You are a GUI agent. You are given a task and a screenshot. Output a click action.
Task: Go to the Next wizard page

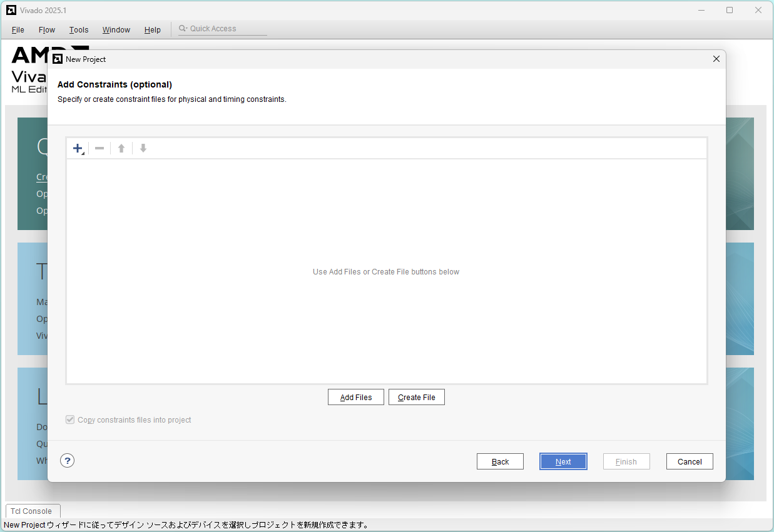[563, 461]
